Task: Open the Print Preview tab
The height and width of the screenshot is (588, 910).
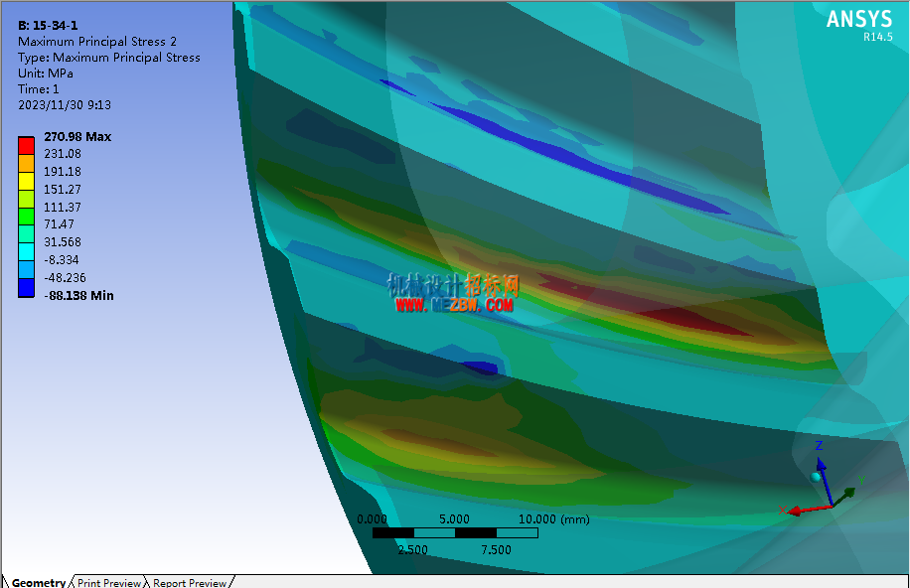Action: click(109, 582)
